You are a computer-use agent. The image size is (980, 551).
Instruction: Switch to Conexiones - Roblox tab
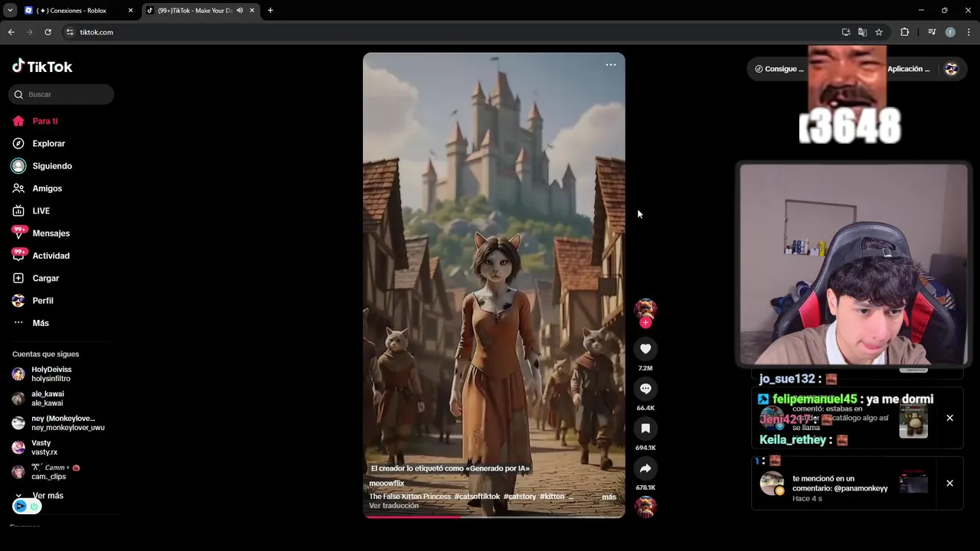click(x=73, y=11)
